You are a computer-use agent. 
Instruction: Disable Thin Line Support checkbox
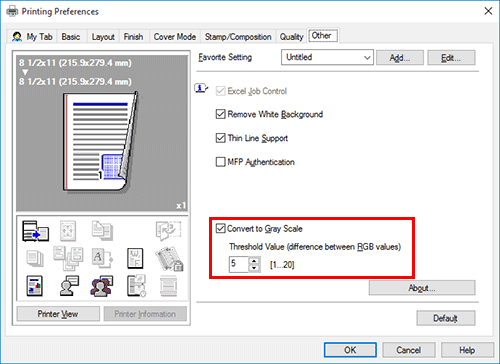click(x=220, y=138)
